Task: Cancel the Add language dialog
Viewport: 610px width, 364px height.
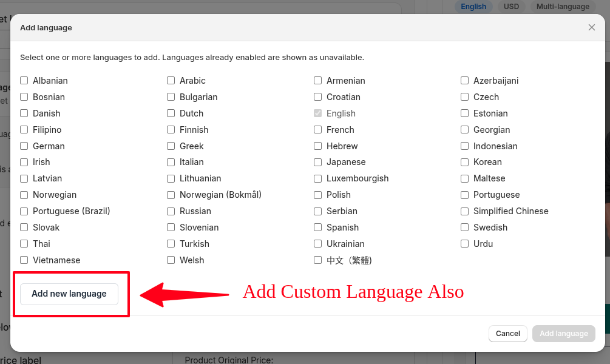Action: [x=507, y=334]
